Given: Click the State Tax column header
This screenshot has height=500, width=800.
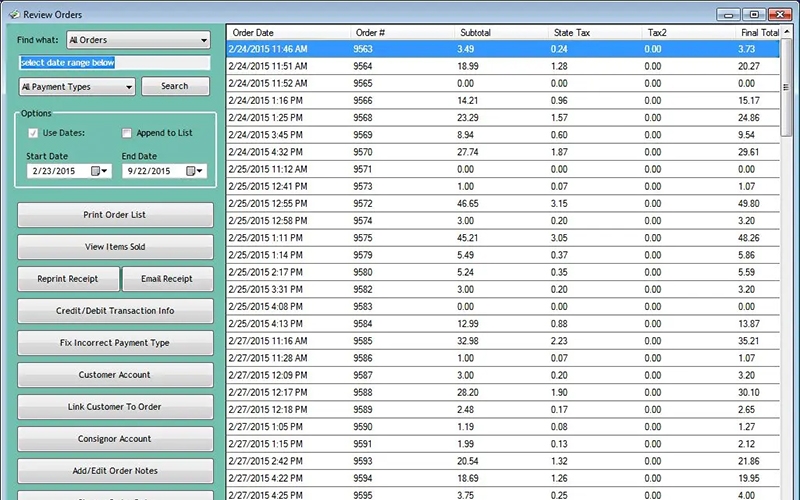Looking at the screenshot, I should click(594, 33).
